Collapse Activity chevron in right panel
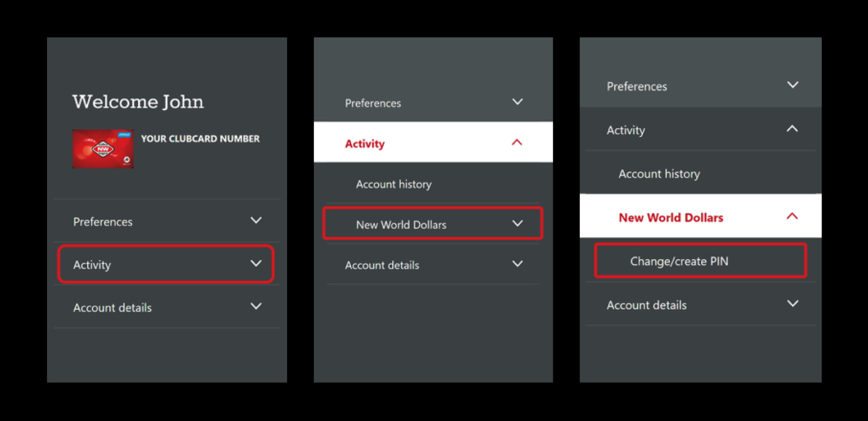868x421 pixels. tap(792, 129)
